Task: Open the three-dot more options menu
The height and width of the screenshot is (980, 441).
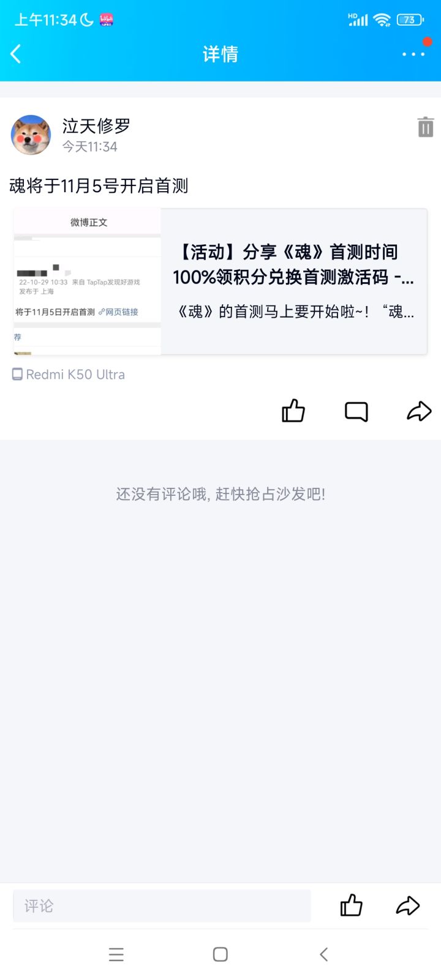Action: point(413,54)
